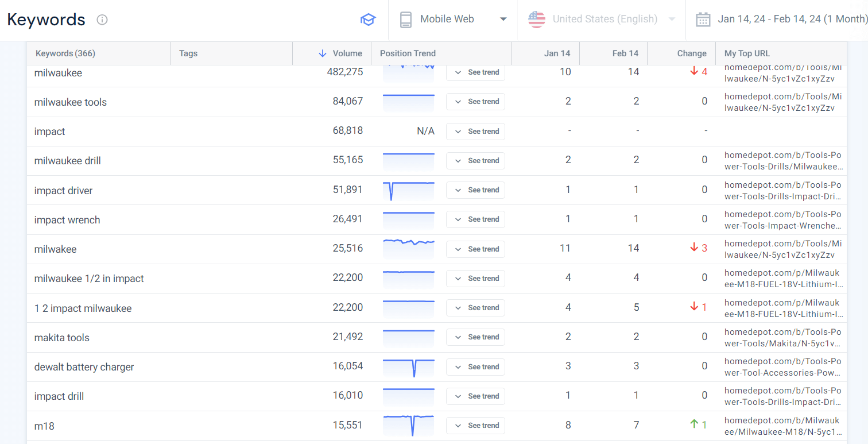Click the green up 1 change for m18
868x444 pixels.
[699, 424]
